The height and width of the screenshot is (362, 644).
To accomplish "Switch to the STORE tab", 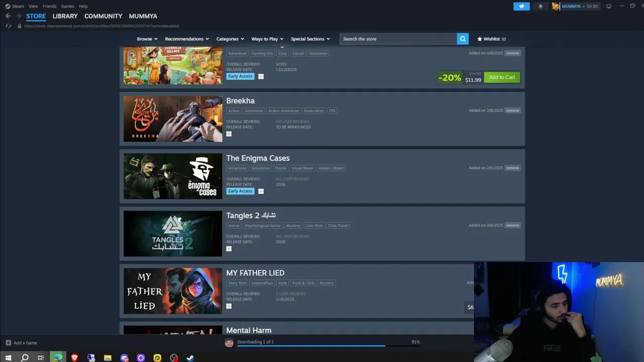I will 36,16.
